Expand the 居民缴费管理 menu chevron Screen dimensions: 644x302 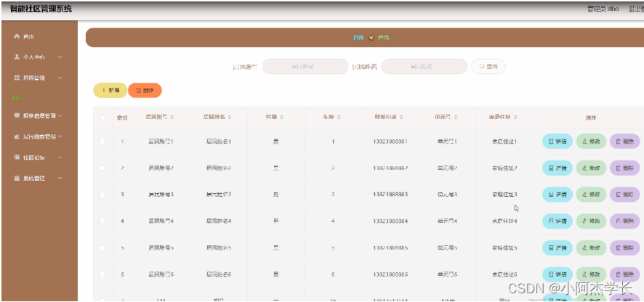(60, 136)
